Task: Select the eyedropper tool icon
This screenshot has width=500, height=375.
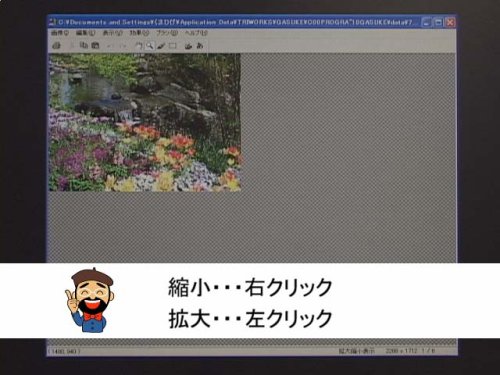Action: tap(161, 46)
